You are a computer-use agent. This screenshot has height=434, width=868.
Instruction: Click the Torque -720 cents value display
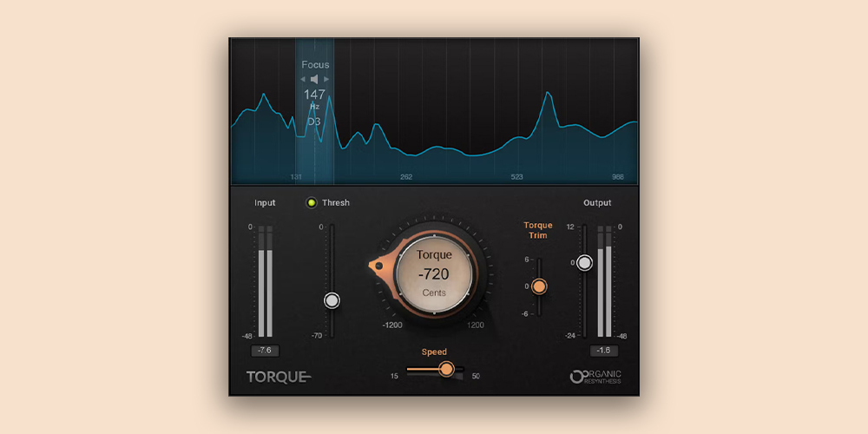435,273
